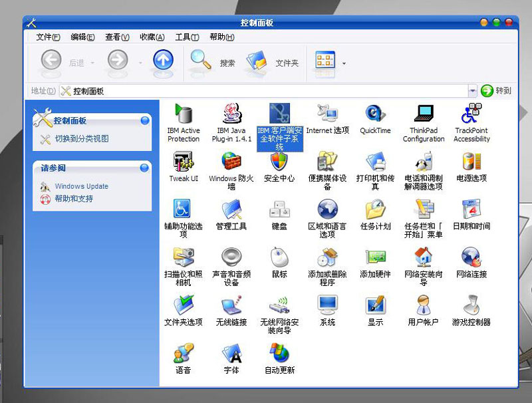The height and width of the screenshot is (403, 532).
Task: Open 管理工具 folder
Action: (231, 215)
